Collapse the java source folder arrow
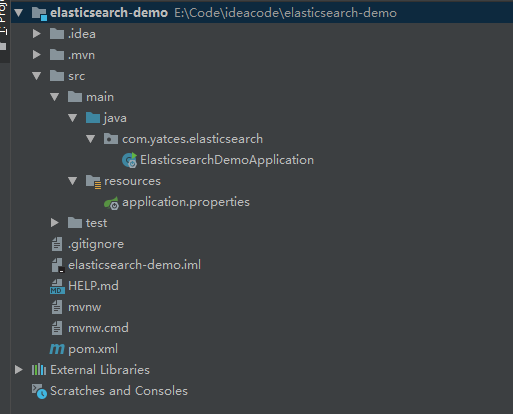 (73, 118)
